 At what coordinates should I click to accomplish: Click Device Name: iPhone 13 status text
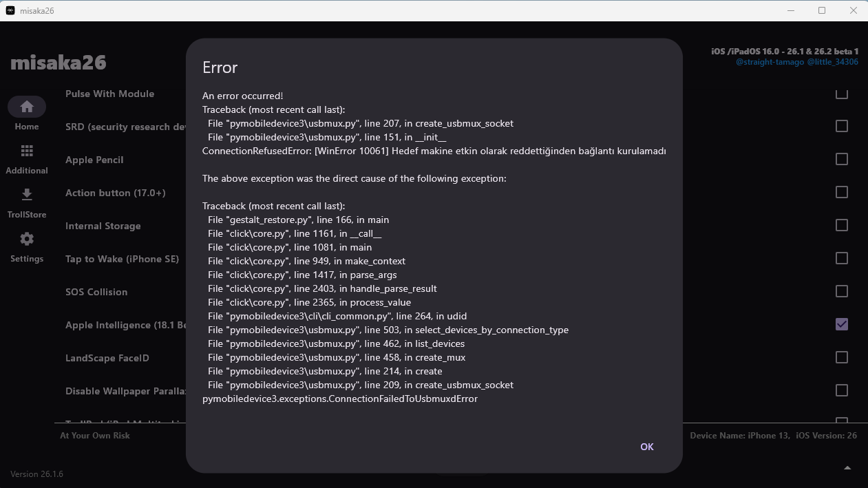click(x=741, y=435)
